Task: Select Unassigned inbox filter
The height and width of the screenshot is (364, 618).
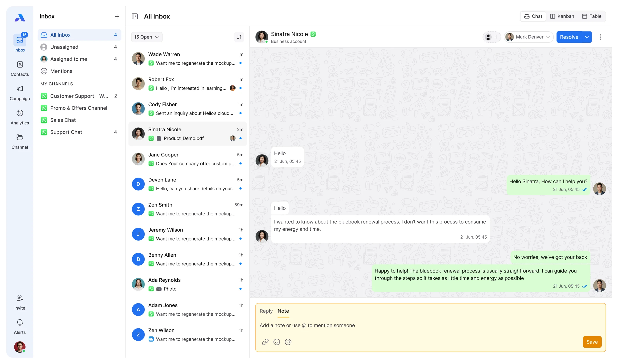Action: [x=64, y=47]
